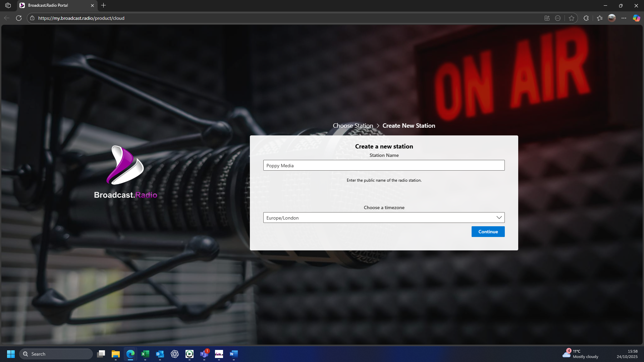Open Excel from the taskbar
Viewport: 644px width, 362px height.
click(x=145, y=354)
